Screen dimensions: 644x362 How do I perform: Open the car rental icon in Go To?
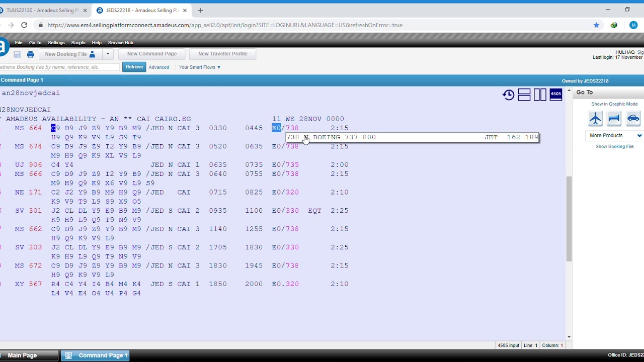(x=633, y=118)
